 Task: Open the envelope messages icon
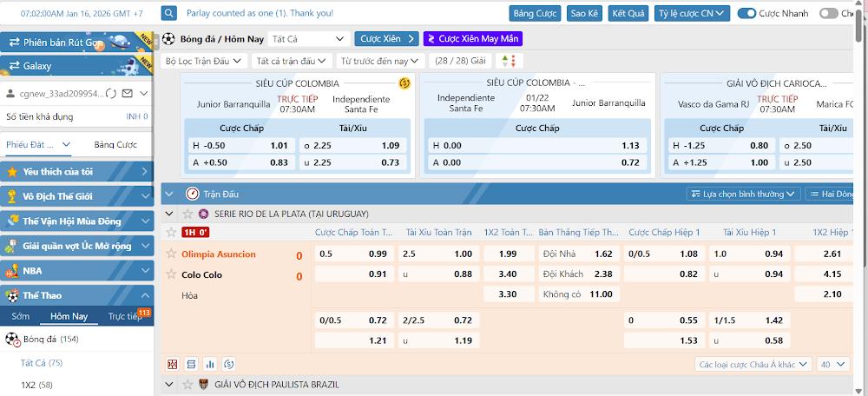click(x=128, y=93)
